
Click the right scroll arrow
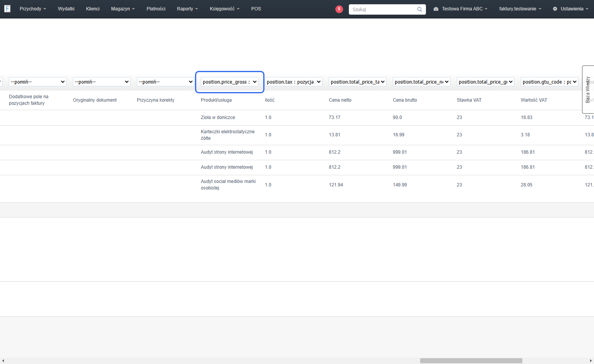(x=591, y=361)
